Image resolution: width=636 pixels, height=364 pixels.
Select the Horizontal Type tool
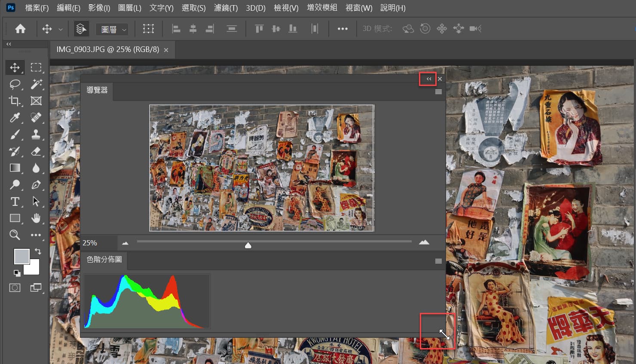tap(15, 201)
